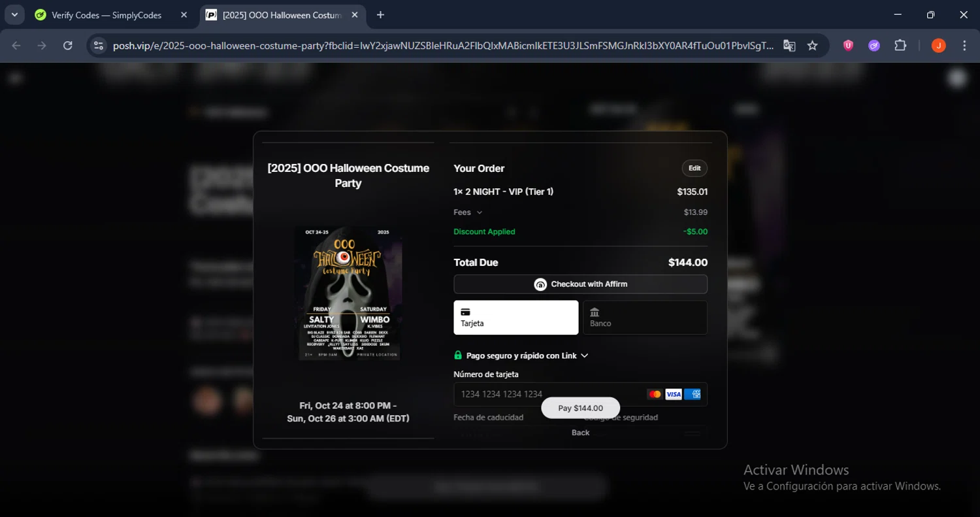The height and width of the screenshot is (517, 980).
Task: Click the green lock icon by Link
Action: [x=458, y=355]
